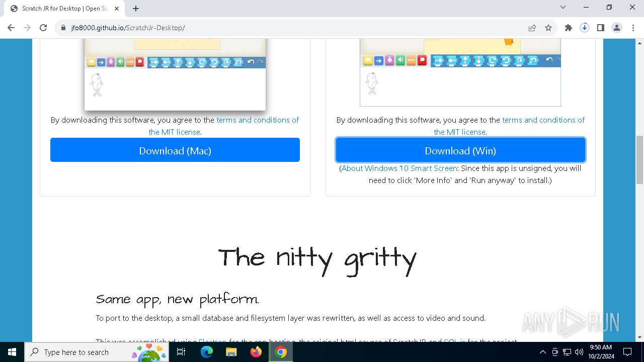
Task: Open the Windows Start menu
Action: 12,352
